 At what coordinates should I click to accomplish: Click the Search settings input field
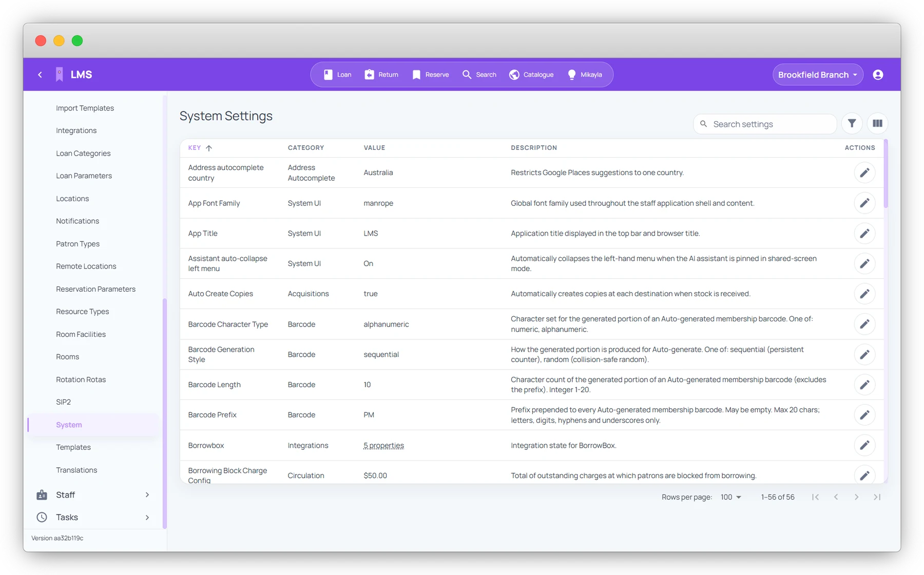765,124
